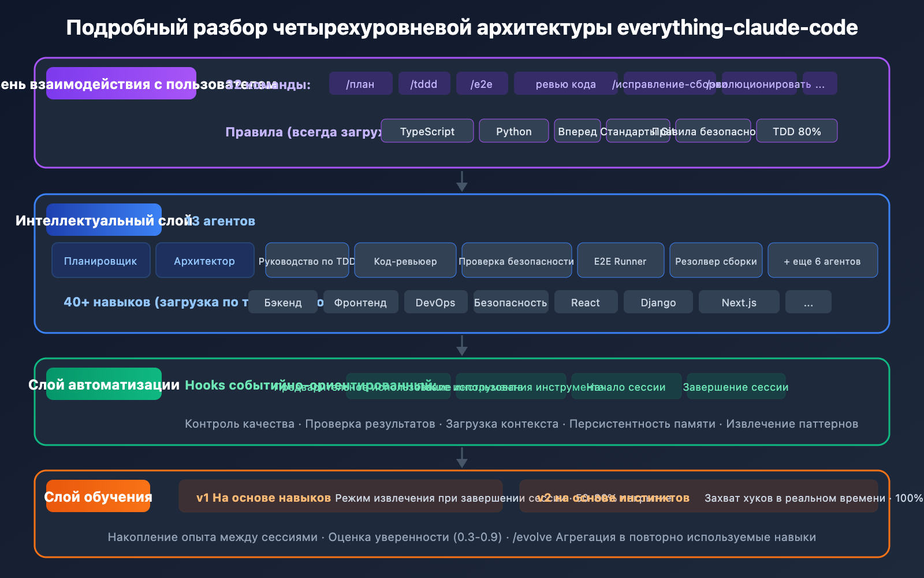Select the React skill chip
924x578 pixels.
[586, 302]
